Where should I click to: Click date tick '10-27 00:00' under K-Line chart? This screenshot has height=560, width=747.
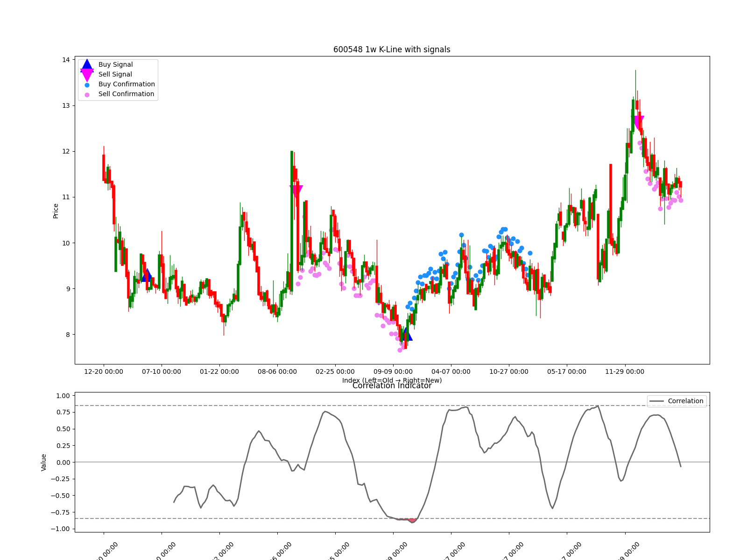pyautogui.click(x=509, y=371)
